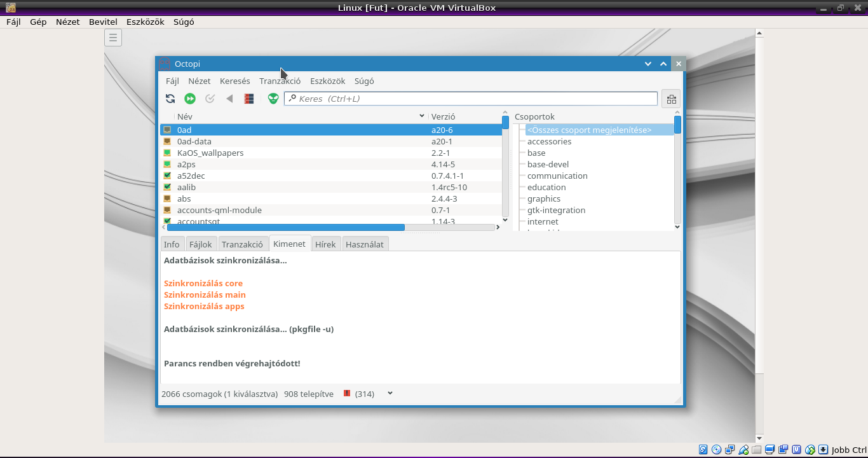Screen dimensions: 868x458
Task: Switch to the Hírek tab
Action: click(x=325, y=244)
